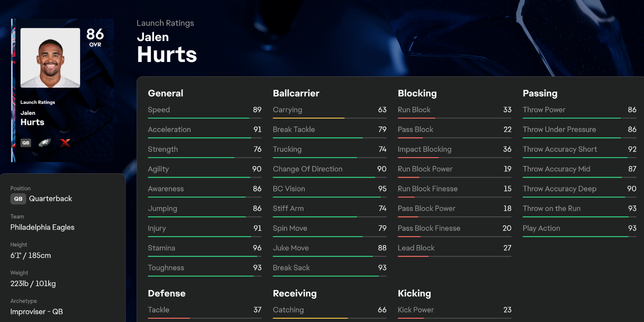Select the BC Vision stat row

tap(329, 189)
